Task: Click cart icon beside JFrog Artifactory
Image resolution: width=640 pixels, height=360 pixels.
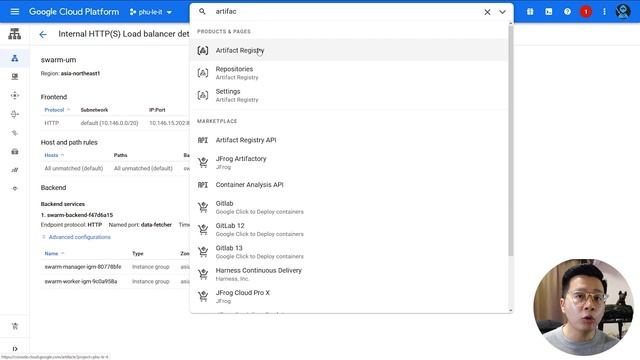Action: coord(203,162)
